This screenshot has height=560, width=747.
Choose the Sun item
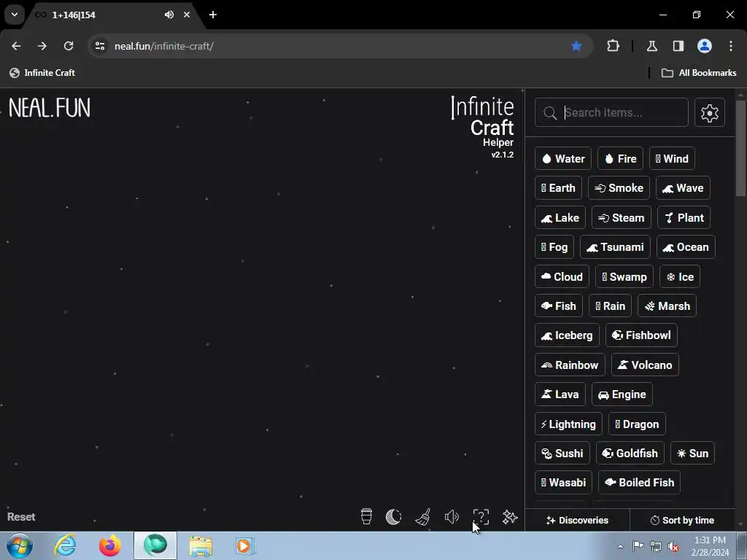(693, 453)
